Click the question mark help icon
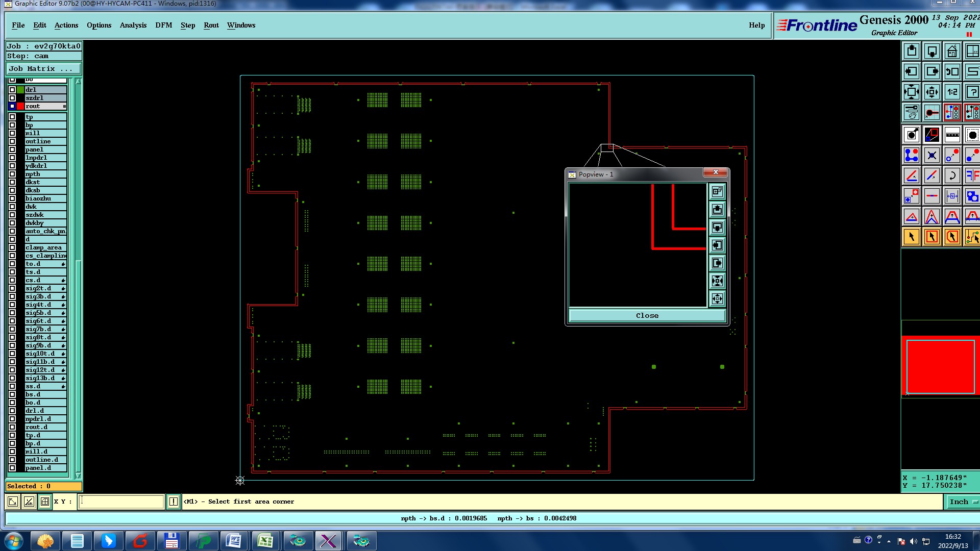The image size is (980, 551). [x=972, y=92]
